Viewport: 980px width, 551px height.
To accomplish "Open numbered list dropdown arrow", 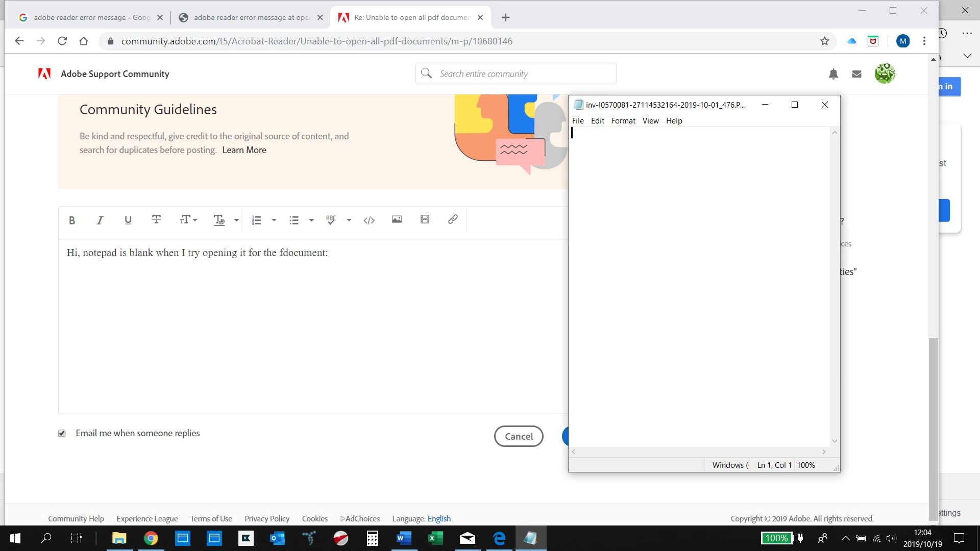I will 274,220.
